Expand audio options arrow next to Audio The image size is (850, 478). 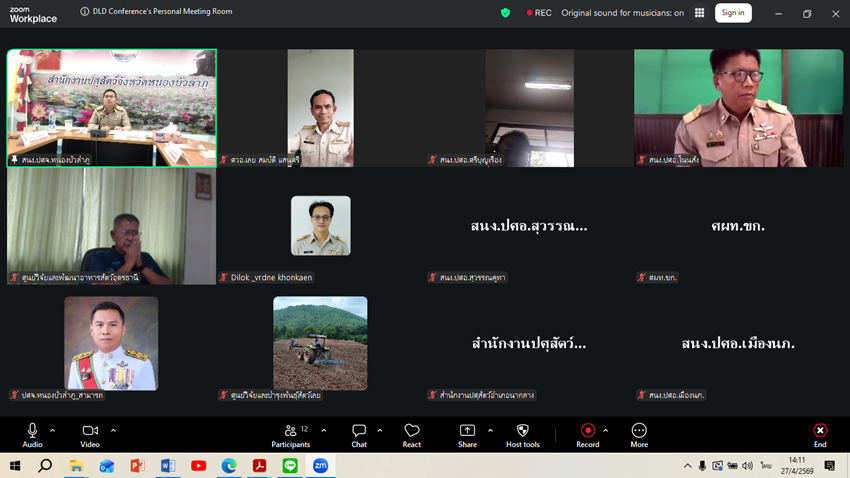tap(53, 431)
